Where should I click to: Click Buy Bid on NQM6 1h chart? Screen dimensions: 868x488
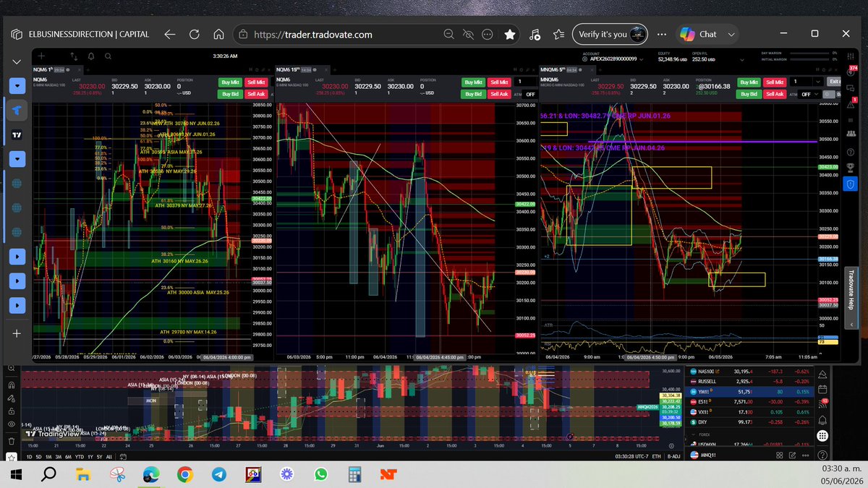230,94
